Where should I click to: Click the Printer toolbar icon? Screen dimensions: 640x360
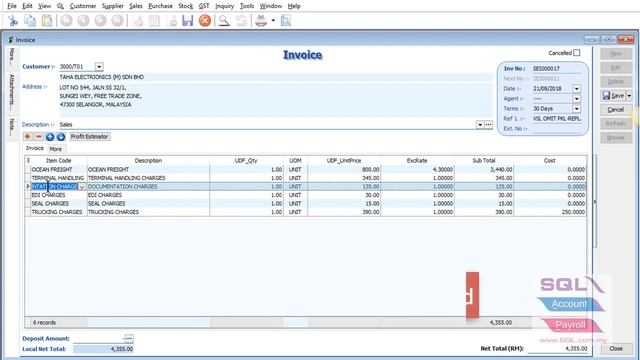261,20
